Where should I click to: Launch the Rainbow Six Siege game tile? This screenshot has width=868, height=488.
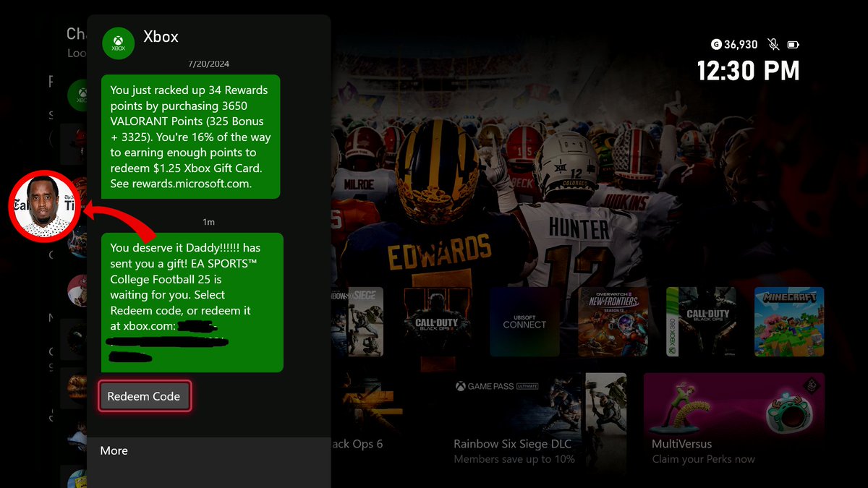357,322
